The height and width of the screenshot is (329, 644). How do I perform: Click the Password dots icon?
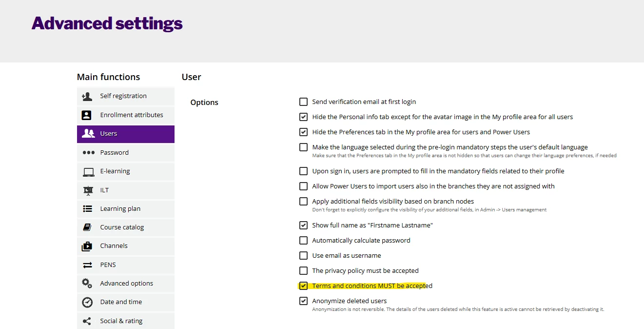point(88,153)
